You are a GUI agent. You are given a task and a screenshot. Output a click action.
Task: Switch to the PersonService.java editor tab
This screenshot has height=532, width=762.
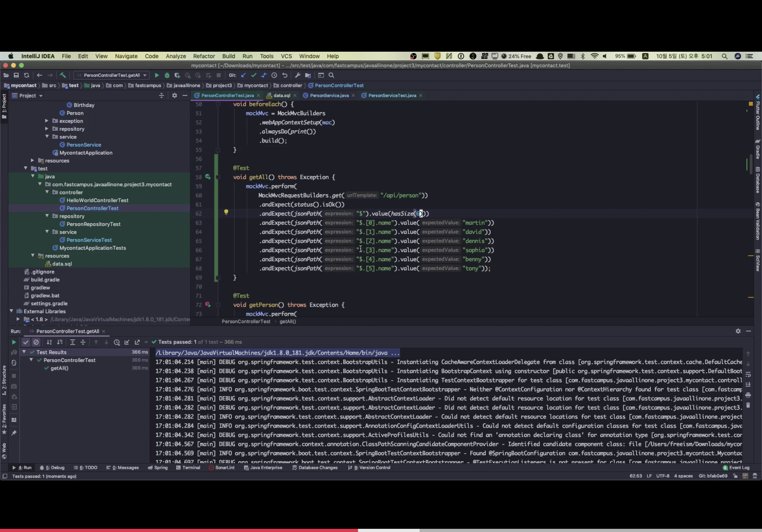click(x=329, y=95)
